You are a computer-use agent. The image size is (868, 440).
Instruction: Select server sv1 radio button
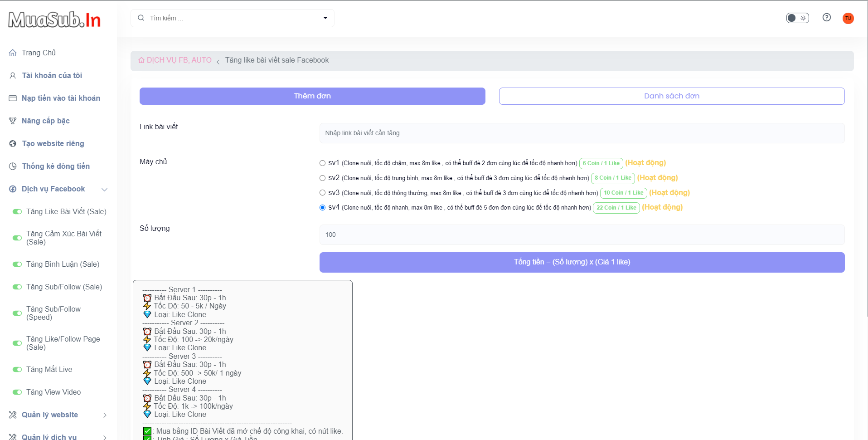point(322,163)
